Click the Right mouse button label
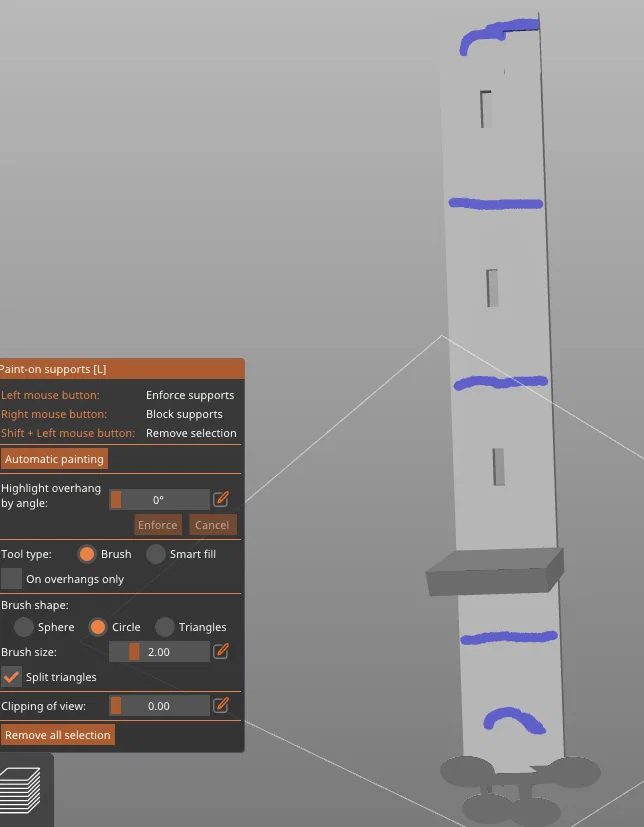 coord(54,414)
